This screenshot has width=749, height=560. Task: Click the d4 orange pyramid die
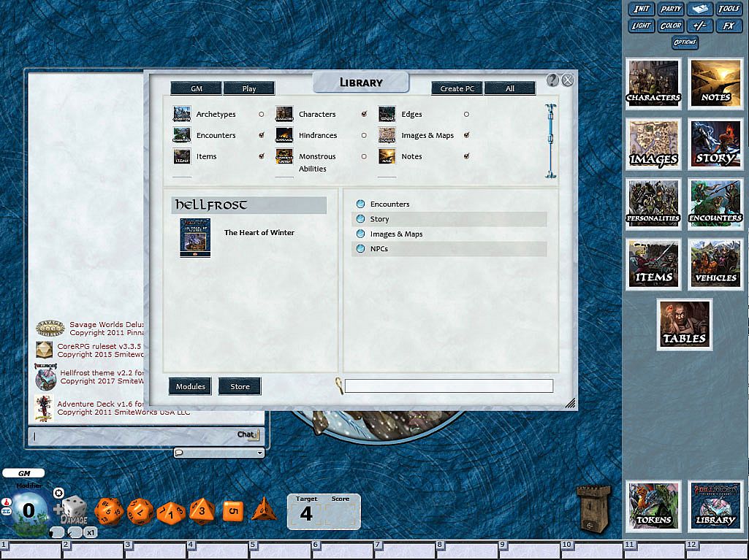263,509
